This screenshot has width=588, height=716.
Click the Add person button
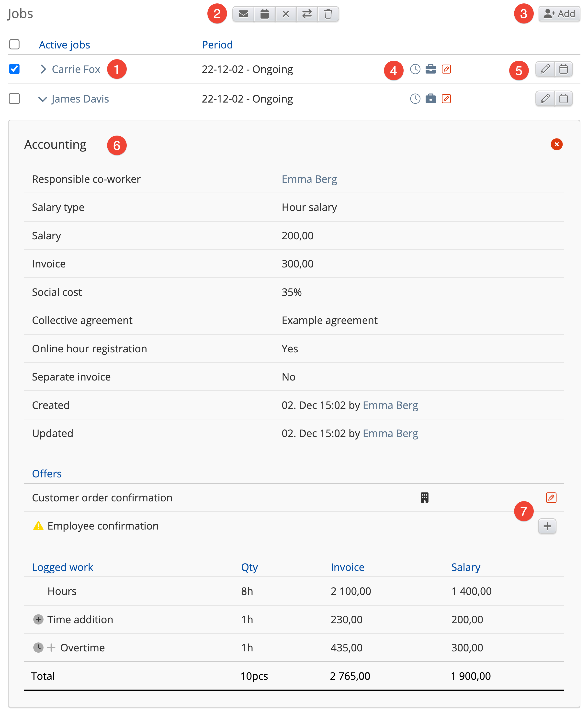click(x=559, y=14)
